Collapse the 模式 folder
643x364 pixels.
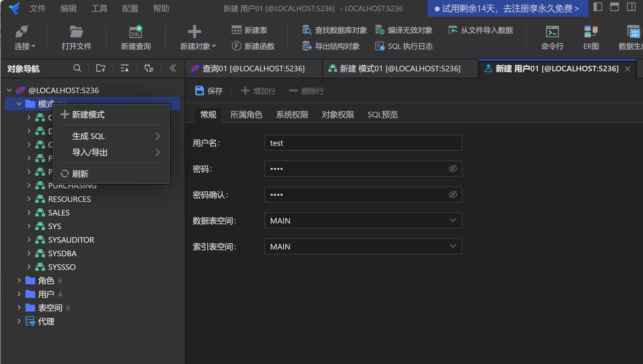(19, 104)
